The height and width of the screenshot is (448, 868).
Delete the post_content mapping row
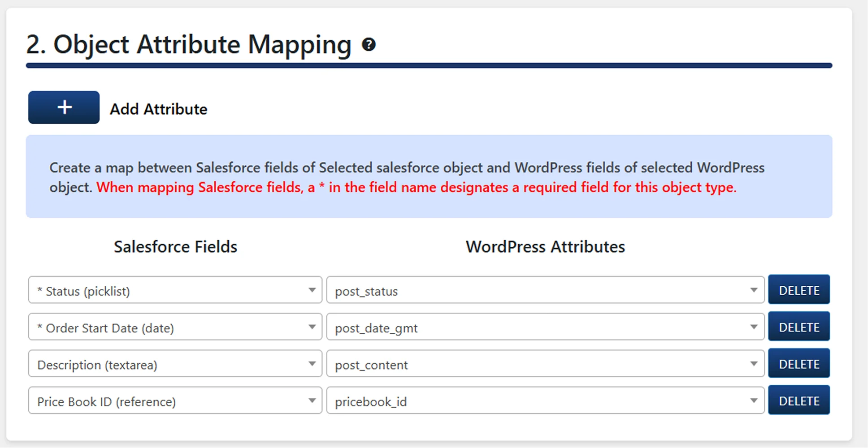[799, 363]
